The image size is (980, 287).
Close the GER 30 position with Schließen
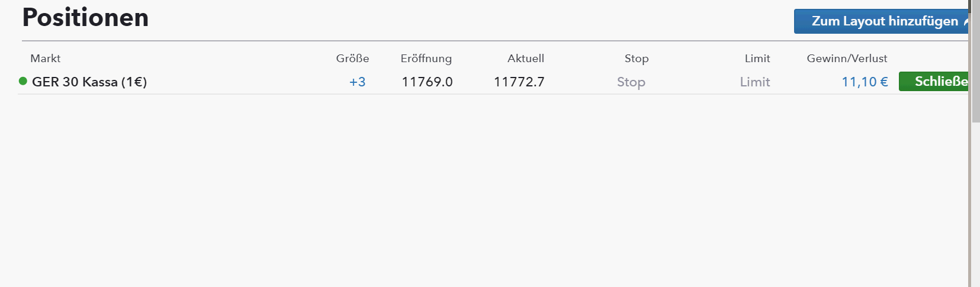click(x=934, y=82)
